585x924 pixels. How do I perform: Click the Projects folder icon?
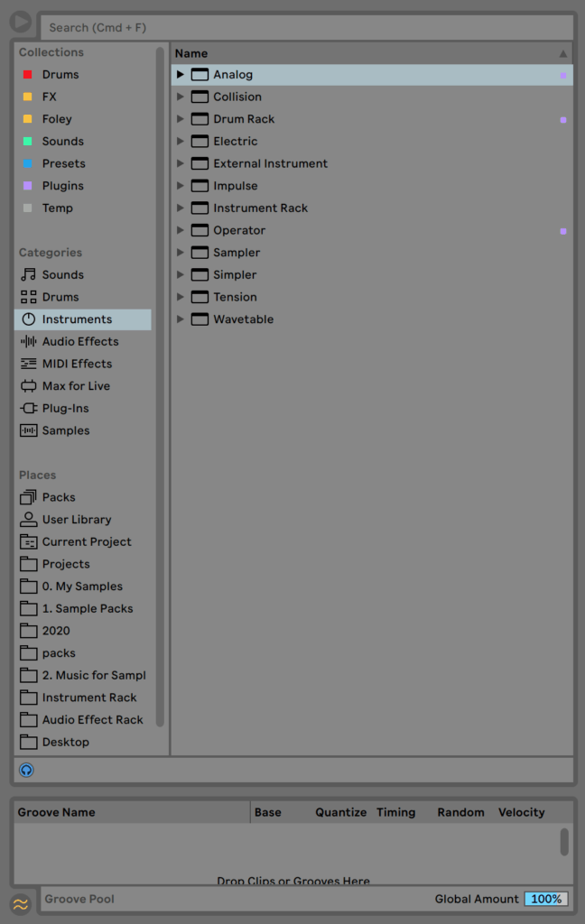(28, 564)
